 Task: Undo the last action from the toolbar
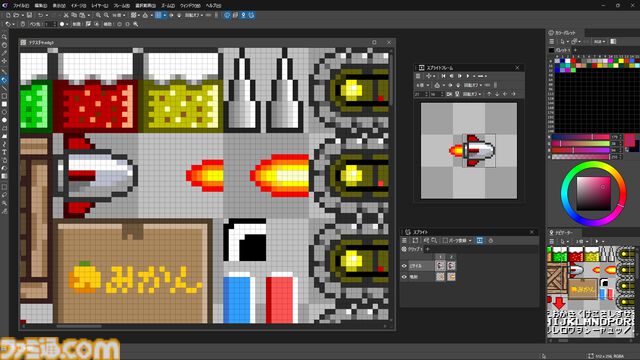(40, 15)
